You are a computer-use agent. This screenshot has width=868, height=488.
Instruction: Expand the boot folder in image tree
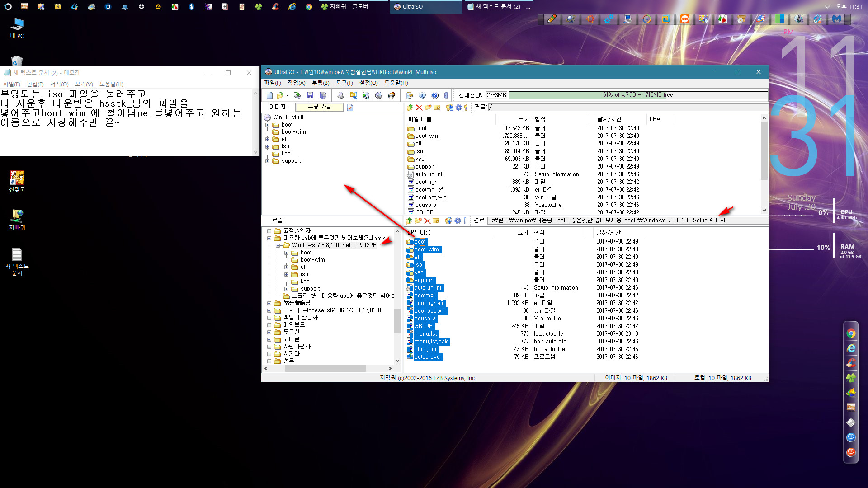click(268, 125)
